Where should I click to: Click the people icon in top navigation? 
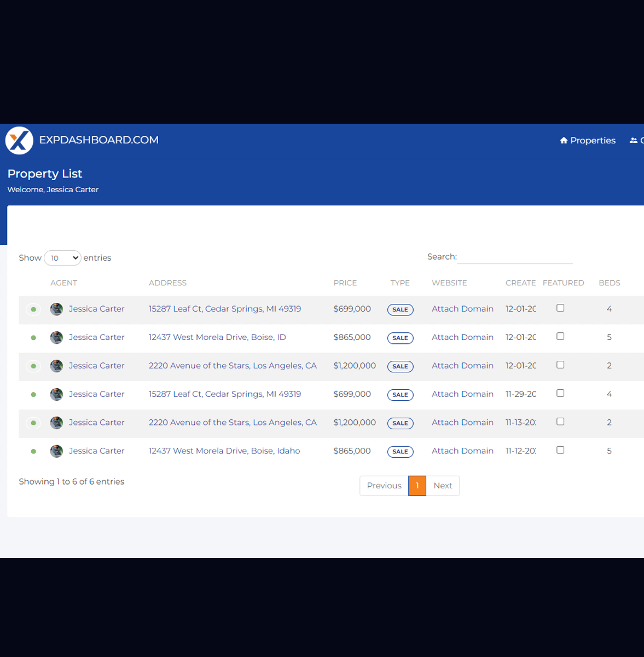click(634, 141)
